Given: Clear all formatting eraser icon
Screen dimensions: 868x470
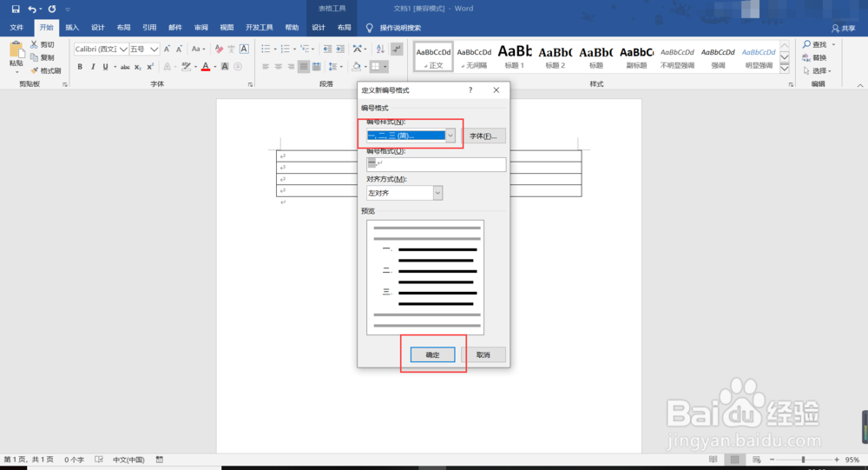Looking at the screenshot, I should 219,50.
